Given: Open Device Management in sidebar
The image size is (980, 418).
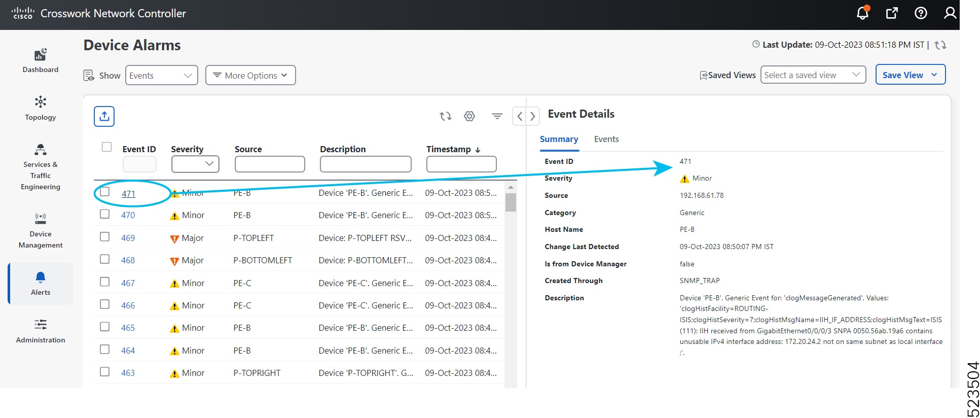Looking at the screenshot, I should pyautogui.click(x=41, y=231).
